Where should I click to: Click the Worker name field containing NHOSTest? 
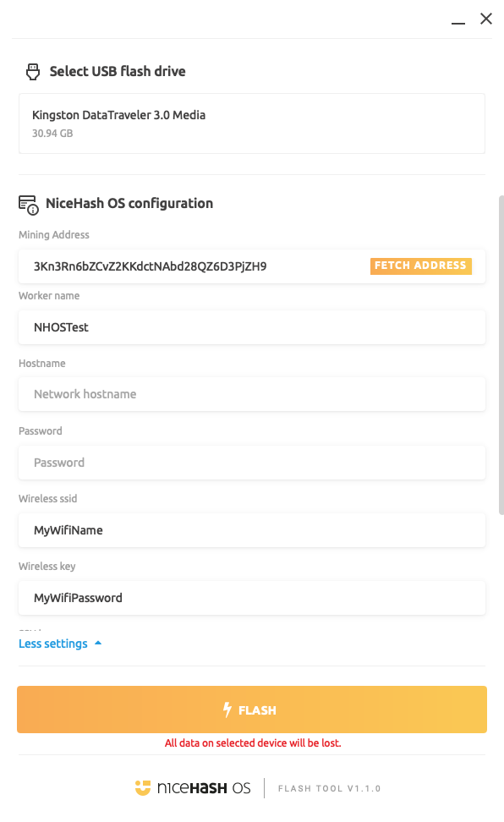252,327
